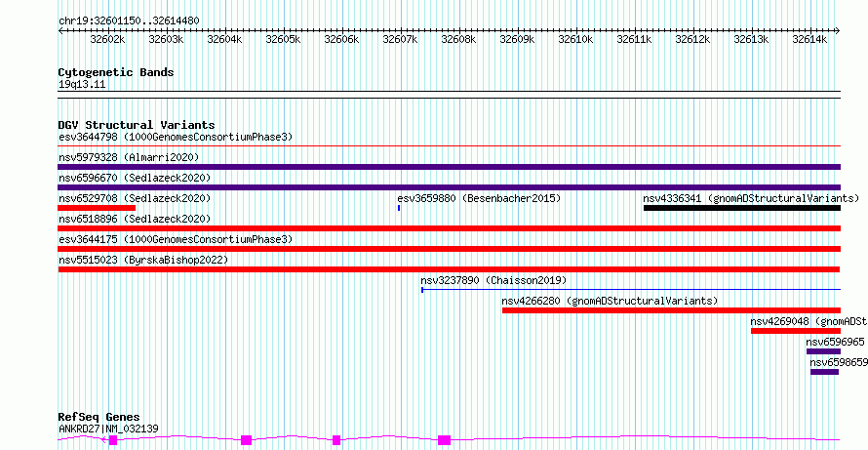Click the fourth magenta ANKRD27 exon box
868x450 pixels.
tap(444, 440)
